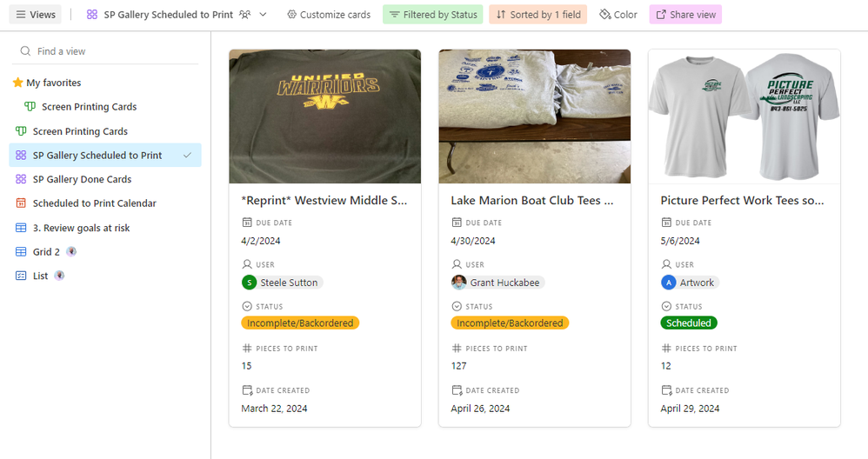Open the Color settings
Viewport: 868px width, 459px height.
click(x=618, y=15)
